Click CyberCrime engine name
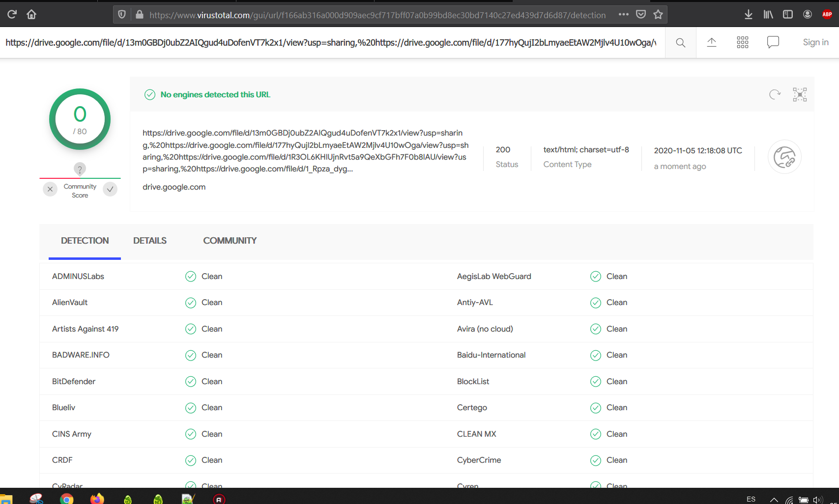The image size is (839, 504). tap(479, 460)
